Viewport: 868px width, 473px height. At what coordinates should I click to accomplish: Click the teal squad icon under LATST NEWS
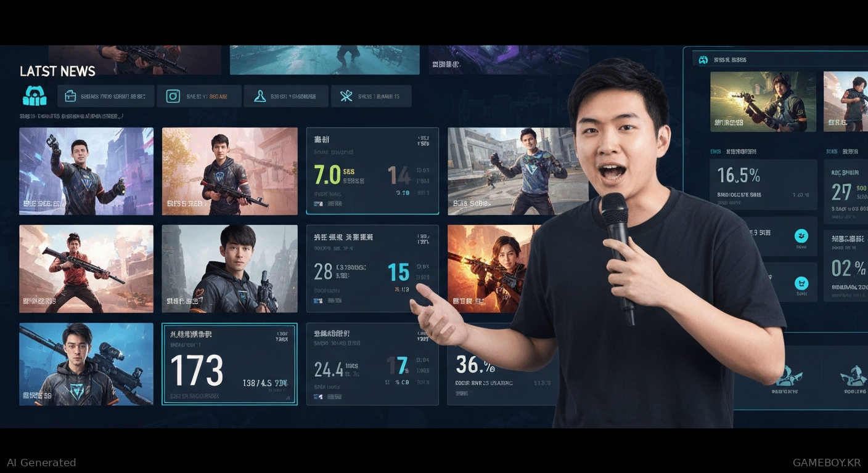coord(35,96)
